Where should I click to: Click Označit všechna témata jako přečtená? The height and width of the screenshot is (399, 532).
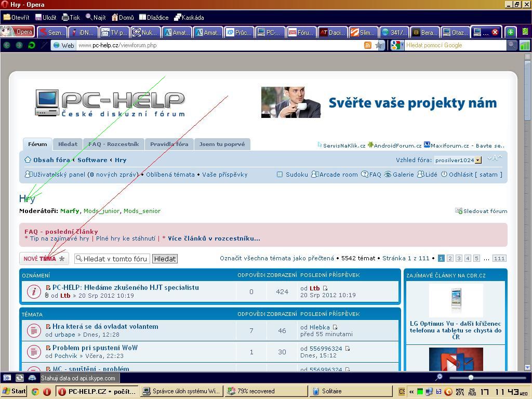coord(277,258)
